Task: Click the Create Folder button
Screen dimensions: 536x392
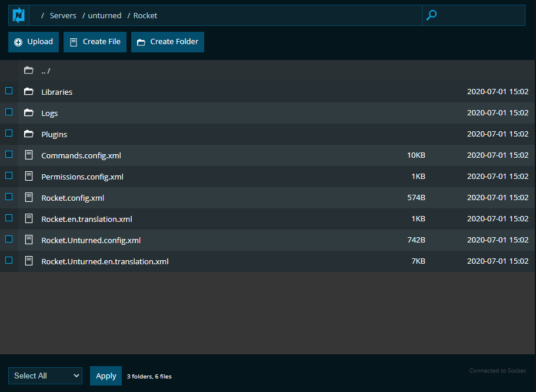Action: (x=167, y=42)
